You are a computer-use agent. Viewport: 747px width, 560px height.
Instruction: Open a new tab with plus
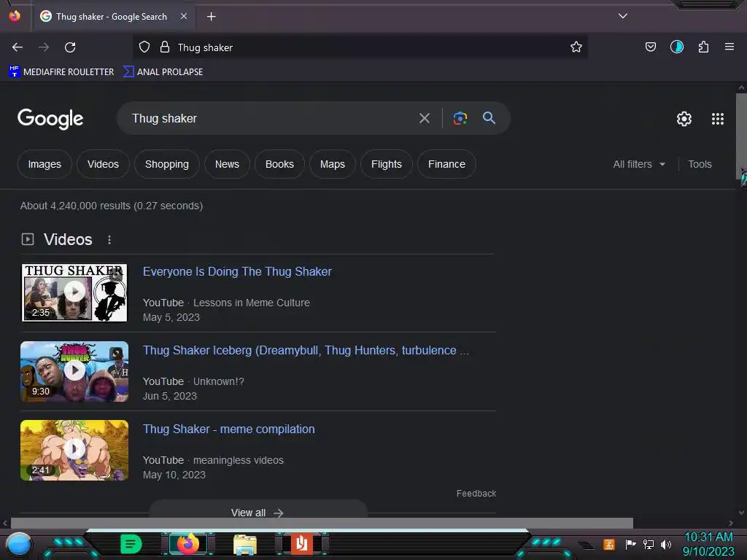(x=211, y=17)
